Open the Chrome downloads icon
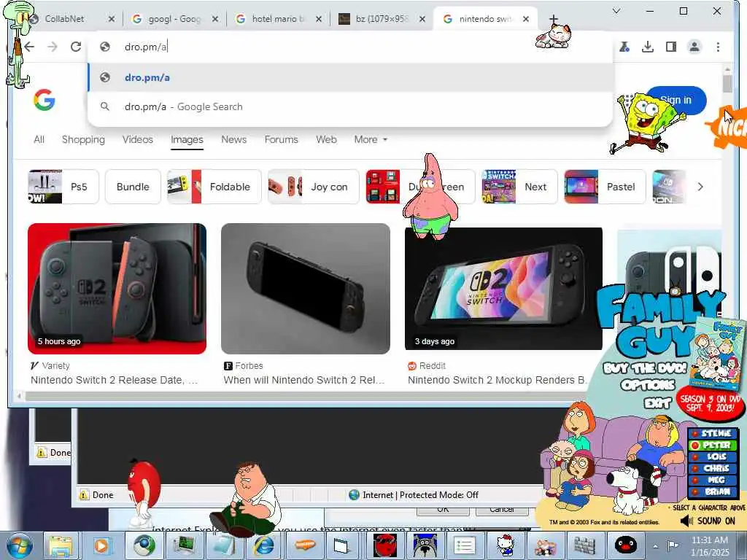 pos(648,47)
